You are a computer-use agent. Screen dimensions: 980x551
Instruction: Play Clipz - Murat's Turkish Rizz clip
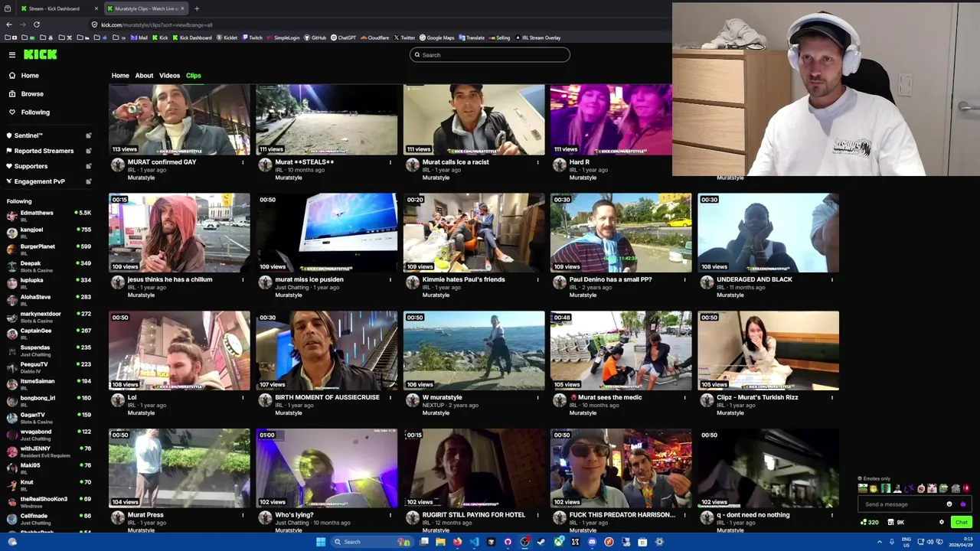point(768,350)
